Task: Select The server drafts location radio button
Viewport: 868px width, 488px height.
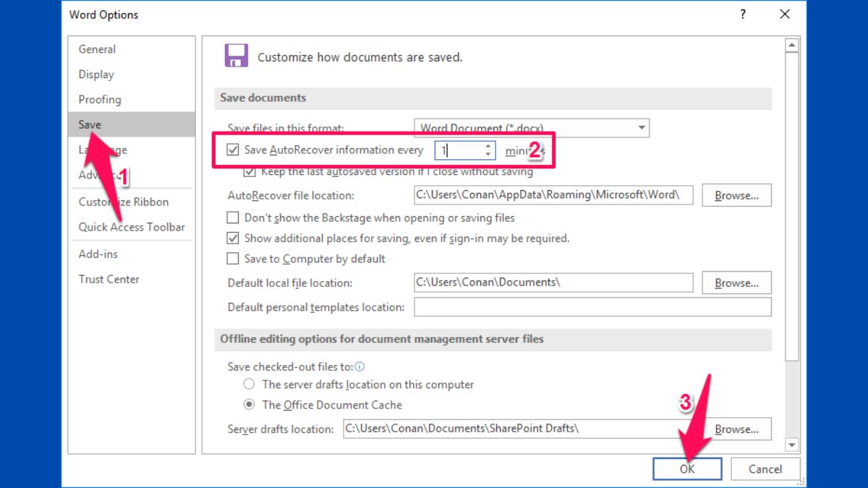Action: [x=249, y=385]
